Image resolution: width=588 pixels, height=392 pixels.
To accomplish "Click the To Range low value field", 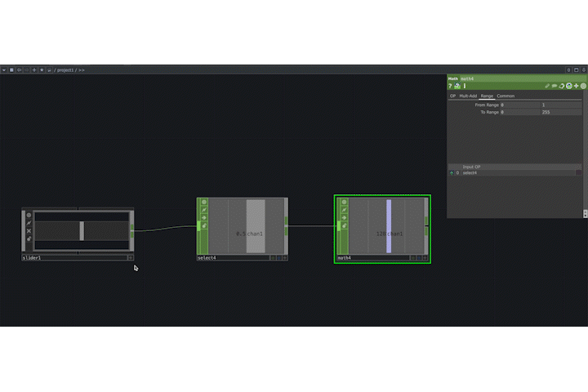I will tap(520, 112).
